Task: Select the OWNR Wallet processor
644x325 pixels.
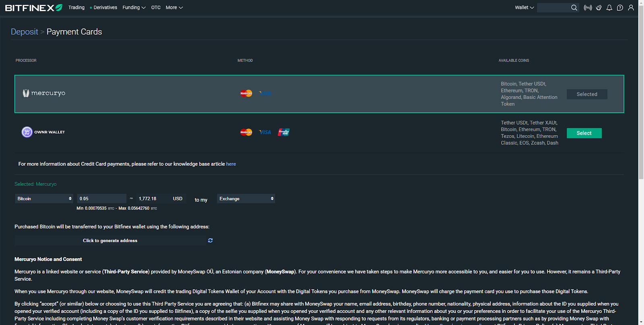Action: click(584, 133)
